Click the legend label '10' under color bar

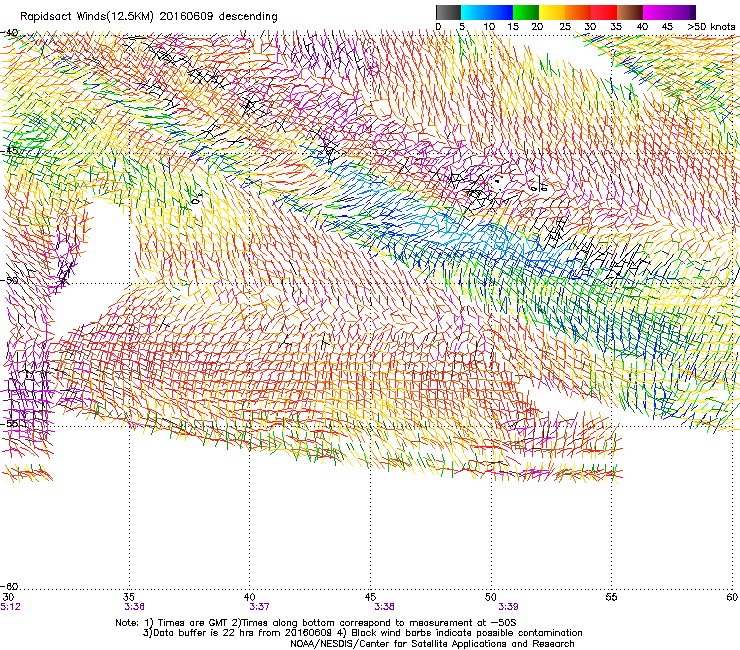489,27
